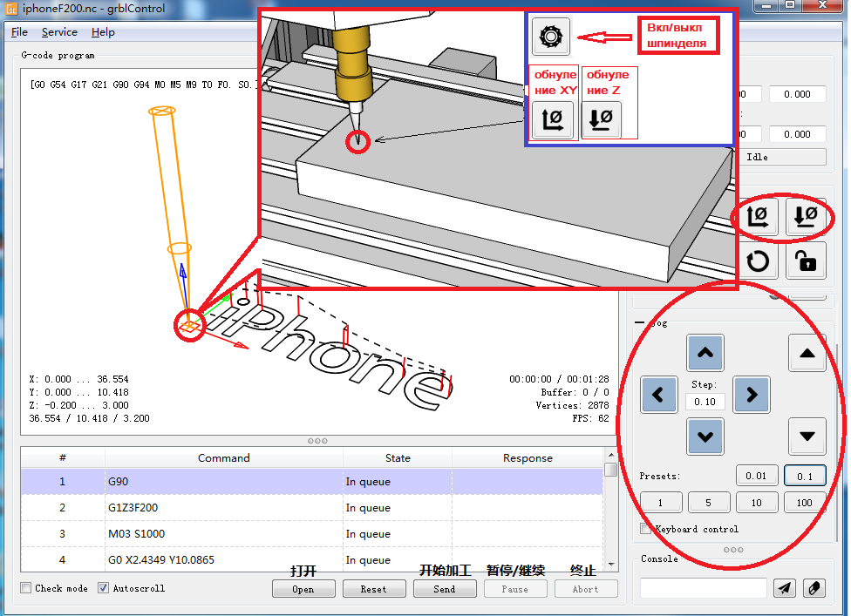851x616 pixels.
Task: Select the 100 step preset
Action: click(805, 503)
